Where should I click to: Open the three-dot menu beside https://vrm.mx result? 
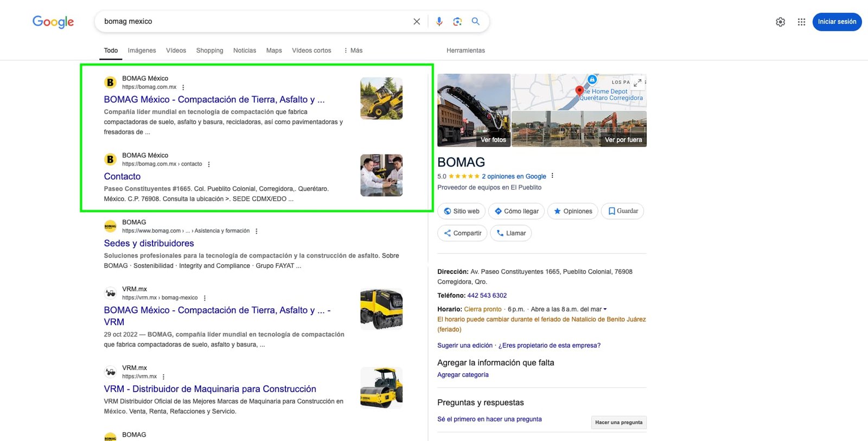coord(163,376)
